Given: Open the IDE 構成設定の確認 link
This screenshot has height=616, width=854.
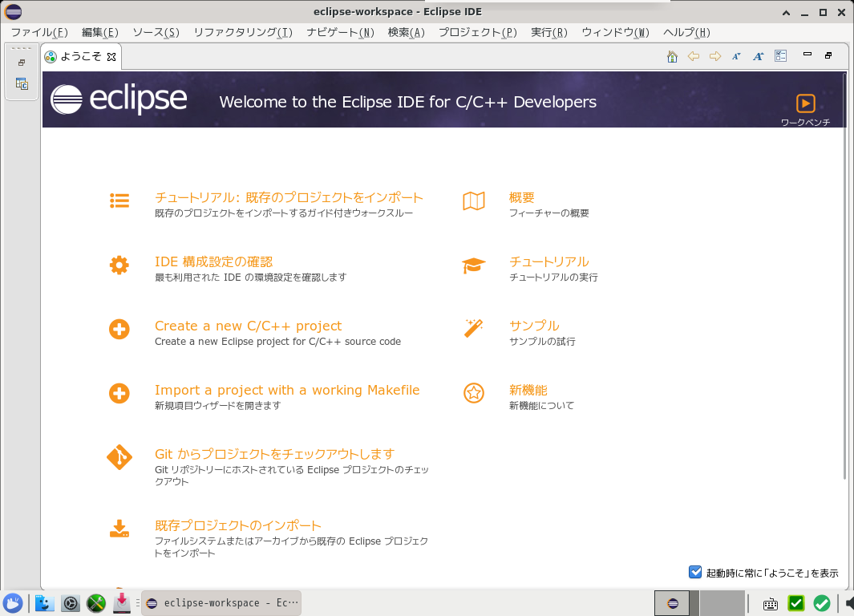Looking at the screenshot, I should tap(213, 261).
